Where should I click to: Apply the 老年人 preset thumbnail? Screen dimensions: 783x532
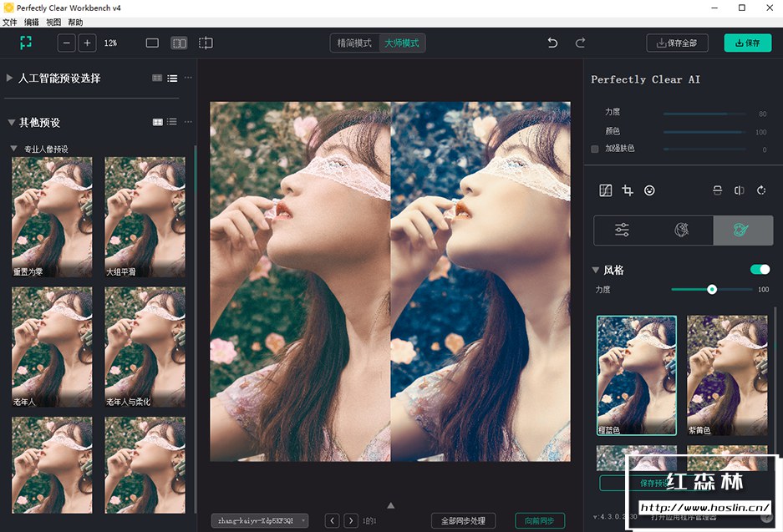(52, 347)
